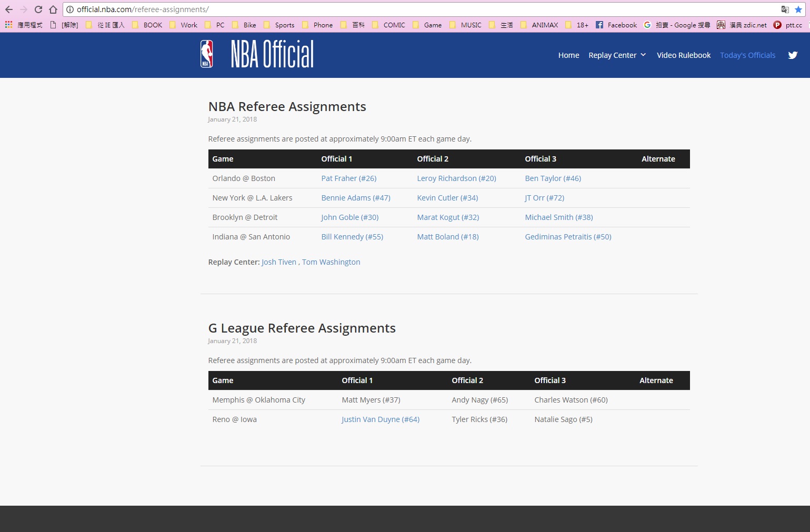The width and height of the screenshot is (810, 532).
Task: Open the Bike bookmark folder
Action: tap(244, 25)
